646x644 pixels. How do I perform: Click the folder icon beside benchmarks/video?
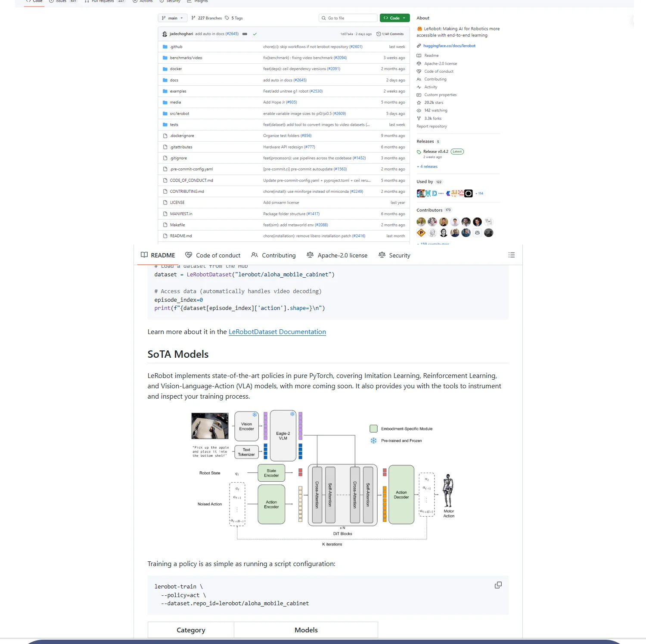[x=165, y=58]
